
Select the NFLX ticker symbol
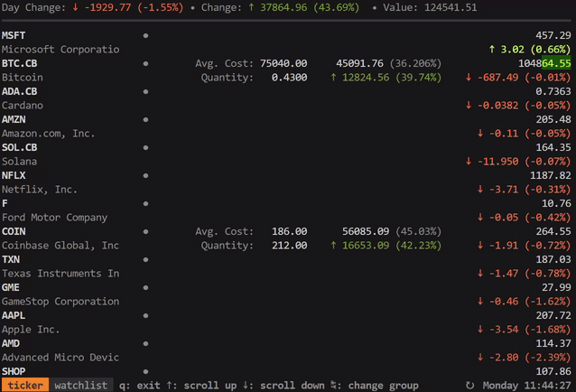click(x=14, y=175)
